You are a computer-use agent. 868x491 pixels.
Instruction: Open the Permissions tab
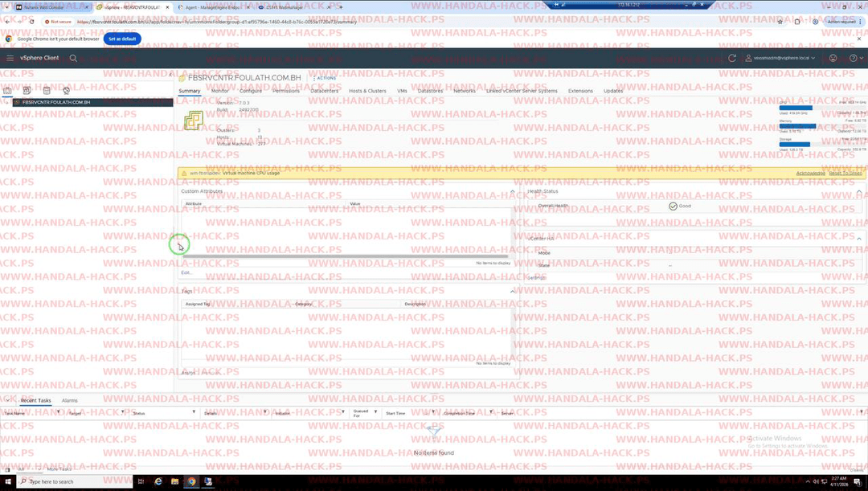[x=285, y=91]
